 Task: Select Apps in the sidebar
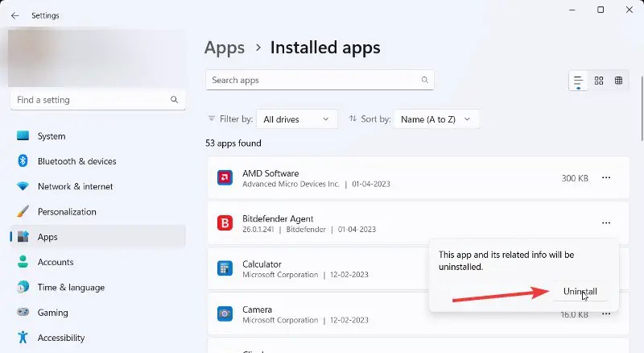click(97, 237)
